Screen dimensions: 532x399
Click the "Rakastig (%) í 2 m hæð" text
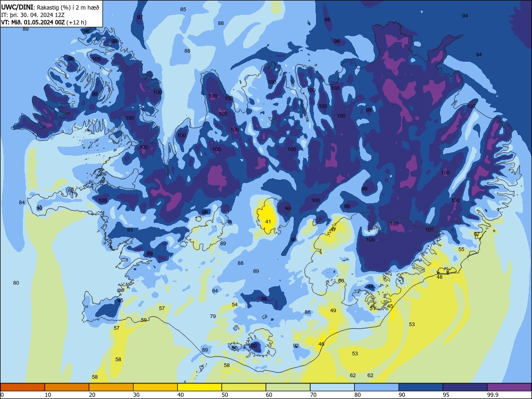point(68,7)
